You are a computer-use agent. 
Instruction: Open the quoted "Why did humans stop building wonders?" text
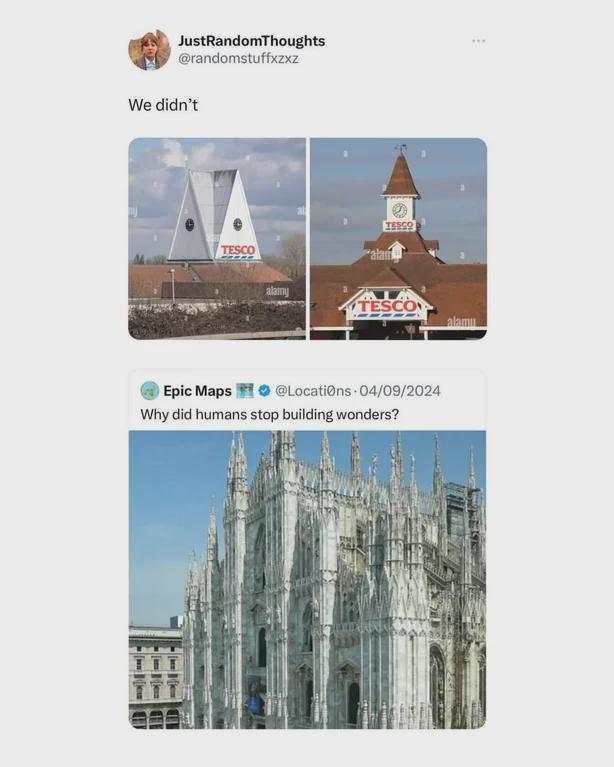point(270,414)
